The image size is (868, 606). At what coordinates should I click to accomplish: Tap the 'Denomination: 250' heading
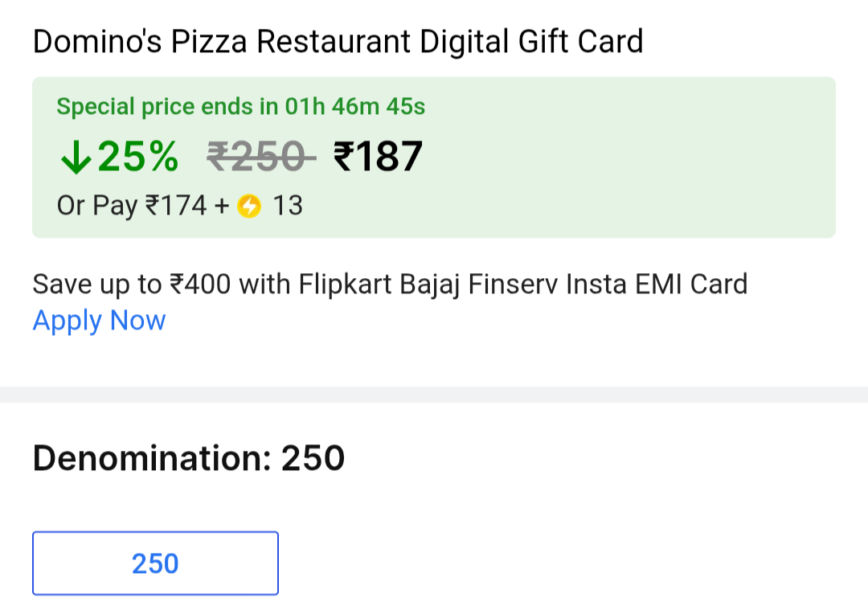(189, 458)
